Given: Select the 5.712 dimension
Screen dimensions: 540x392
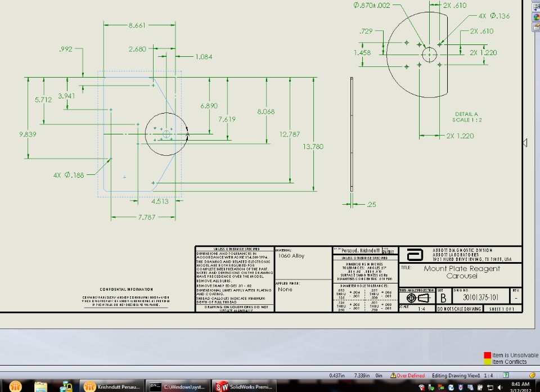Looking at the screenshot, I should tap(43, 100).
